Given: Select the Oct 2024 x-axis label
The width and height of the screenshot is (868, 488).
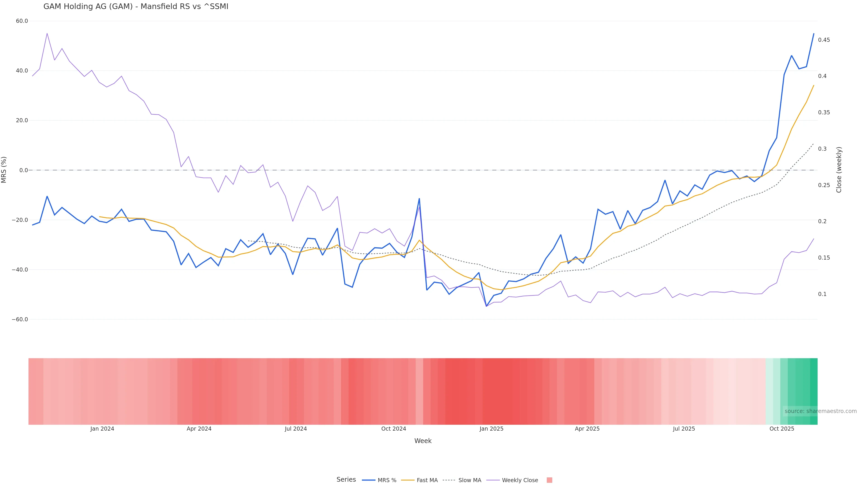Looking at the screenshot, I should (393, 429).
